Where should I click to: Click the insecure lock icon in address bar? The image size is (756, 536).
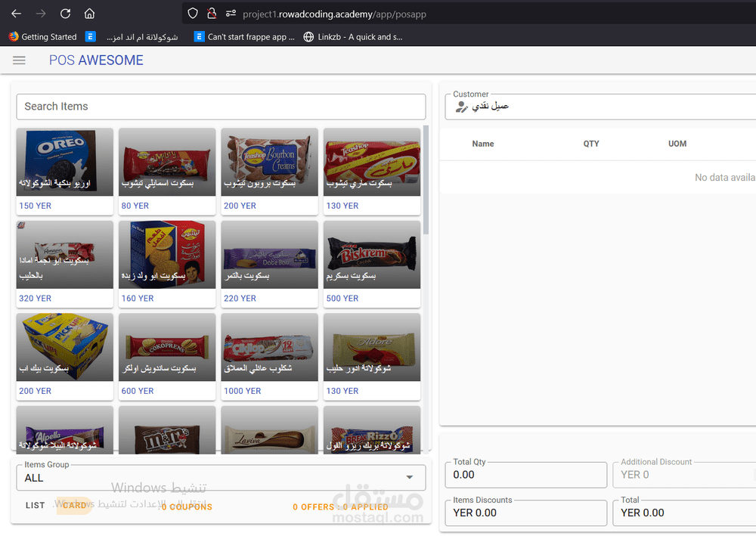point(211,14)
